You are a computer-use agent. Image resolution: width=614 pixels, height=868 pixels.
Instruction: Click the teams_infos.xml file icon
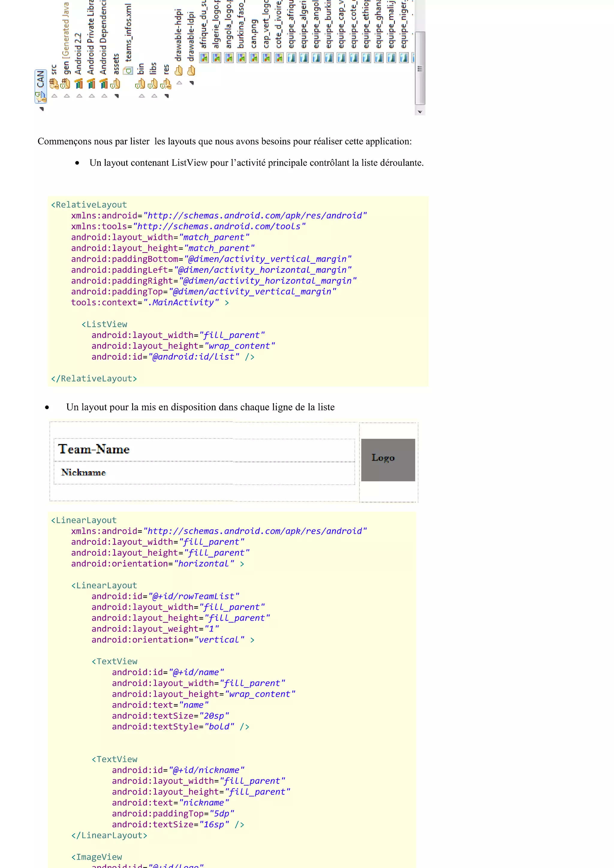pos(129,71)
